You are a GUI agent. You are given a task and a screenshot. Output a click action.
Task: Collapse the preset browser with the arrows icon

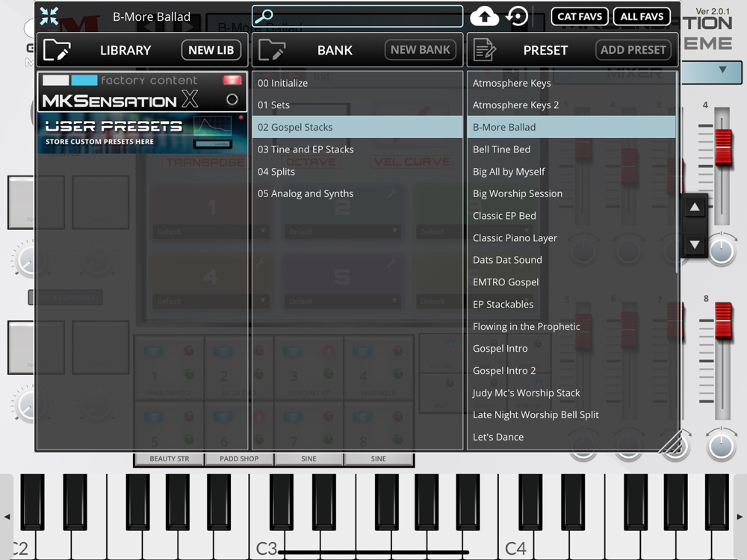click(49, 16)
